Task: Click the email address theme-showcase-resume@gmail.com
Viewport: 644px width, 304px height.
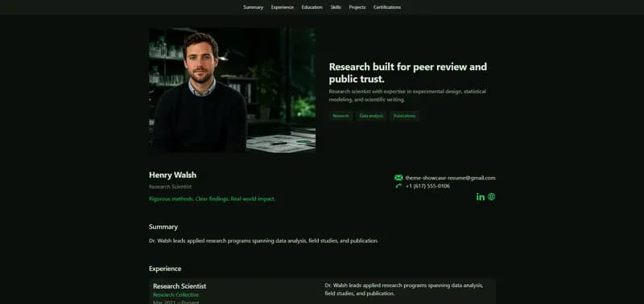Action: pyautogui.click(x=450, y=178)
